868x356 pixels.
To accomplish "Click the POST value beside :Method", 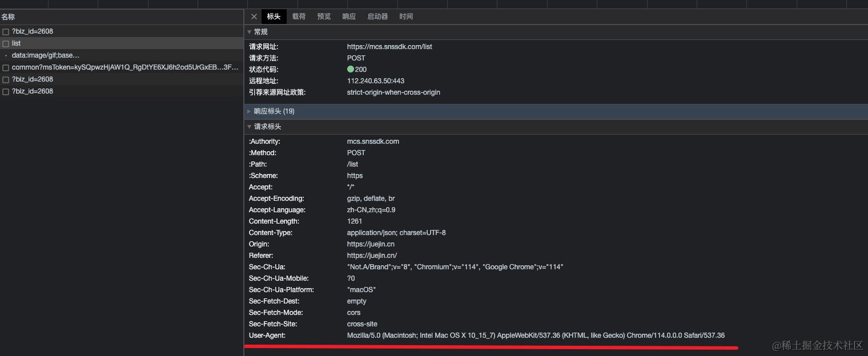I will (356, 153).
